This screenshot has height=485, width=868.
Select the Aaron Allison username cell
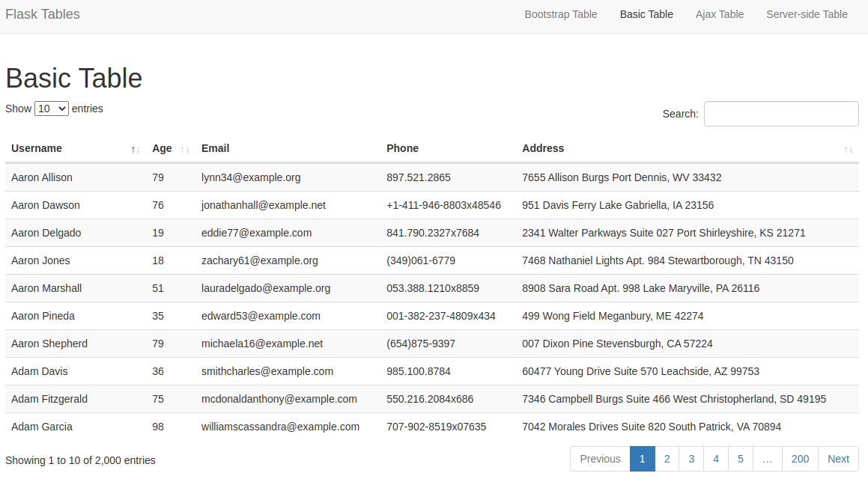41,177
